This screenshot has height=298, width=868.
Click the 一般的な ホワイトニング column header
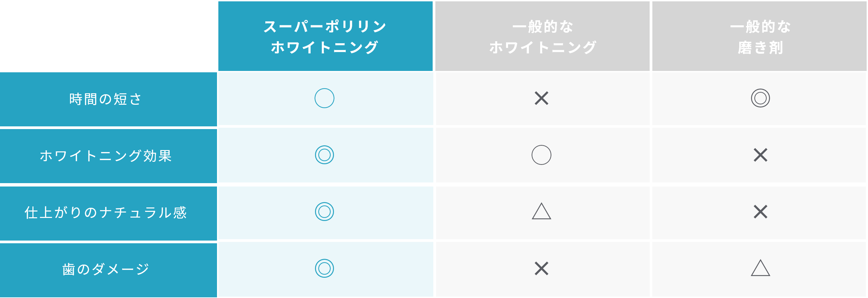point(542,36)
